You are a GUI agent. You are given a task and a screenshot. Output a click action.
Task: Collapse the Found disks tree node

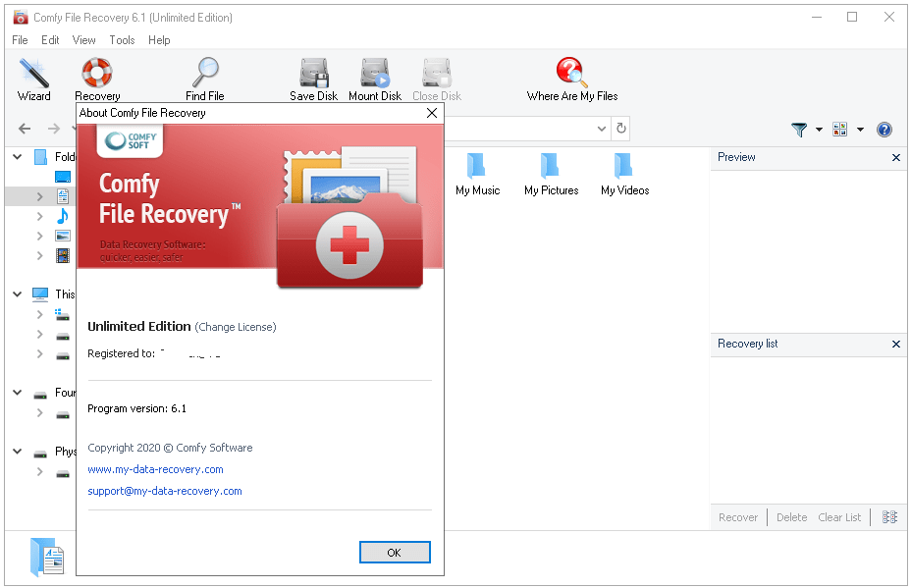(18, 393)
